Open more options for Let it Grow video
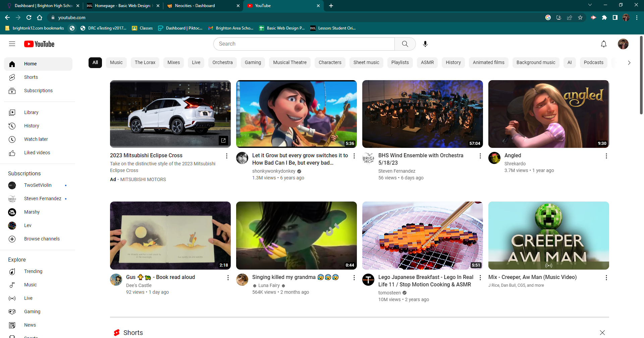This screenshot has height=338, width=644. tap(354, 156)
